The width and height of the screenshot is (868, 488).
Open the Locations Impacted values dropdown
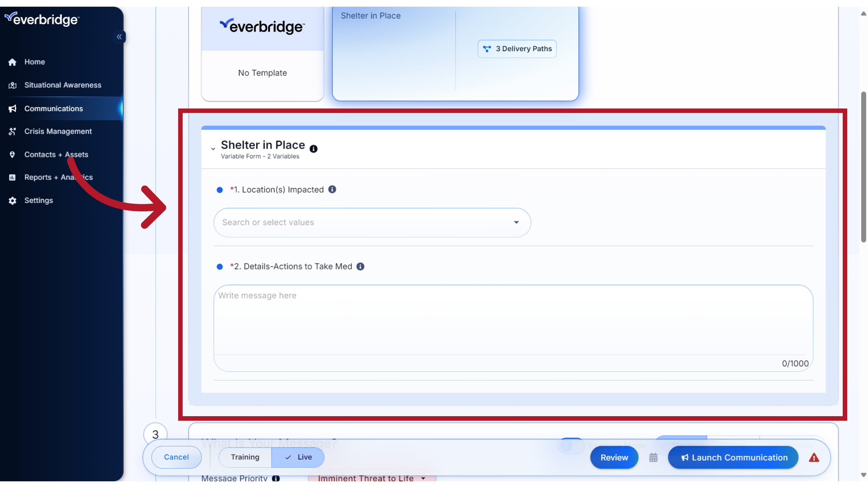pyautogui.click(x=516, y=222)
